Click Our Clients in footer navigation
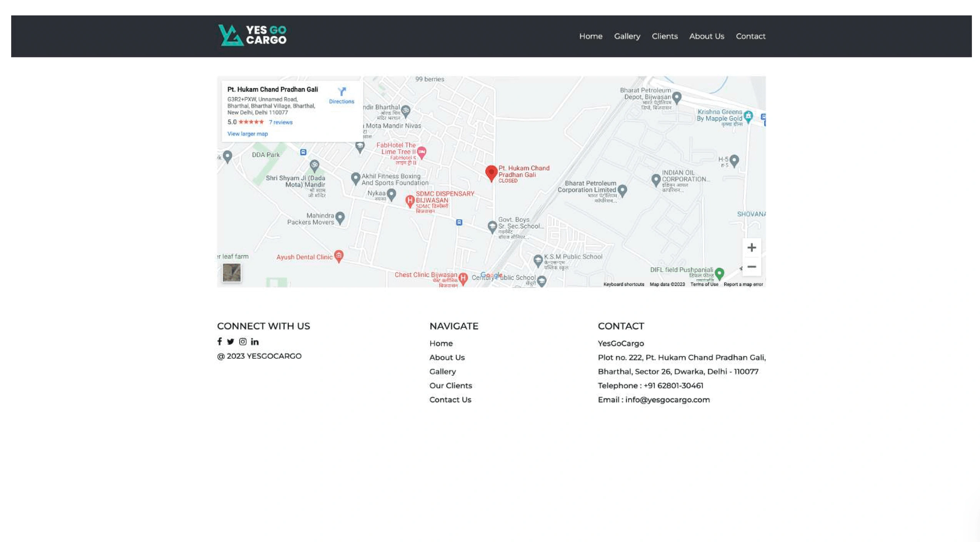 tap(450, 385)
